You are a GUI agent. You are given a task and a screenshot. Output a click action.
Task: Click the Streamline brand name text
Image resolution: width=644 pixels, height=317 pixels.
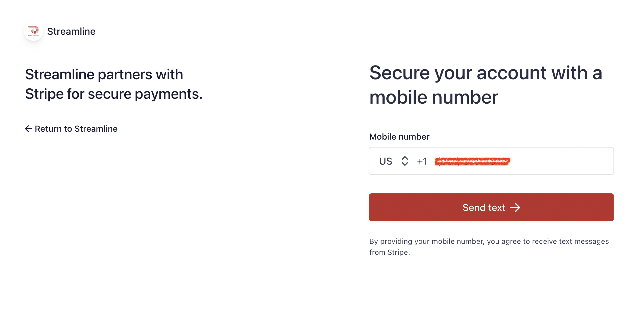coord(71,31)
